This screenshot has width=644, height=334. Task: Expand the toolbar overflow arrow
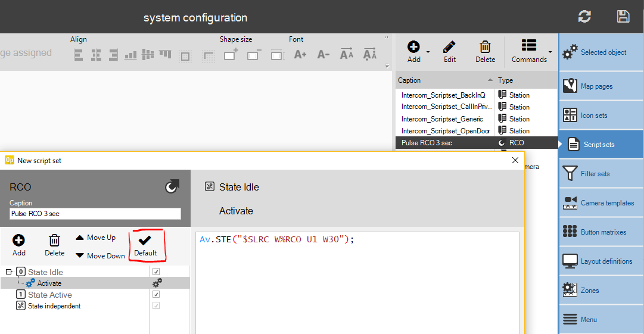(387, 65)
